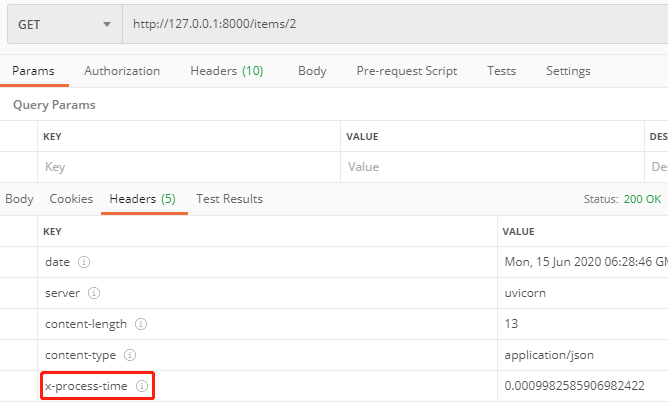Screen dimensions: 668x405
Task: Switch to the Params tab
Action: coord(33,71)
